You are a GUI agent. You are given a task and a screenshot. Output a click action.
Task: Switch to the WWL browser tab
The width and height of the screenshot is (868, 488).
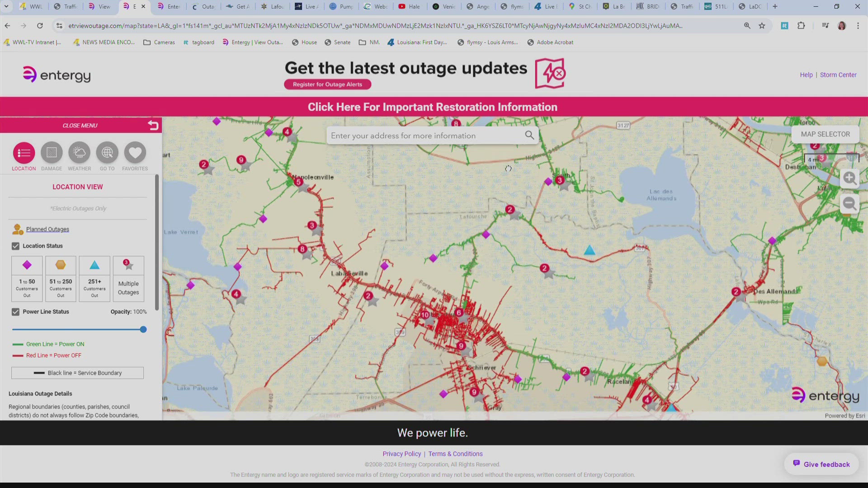click(31, 6)
